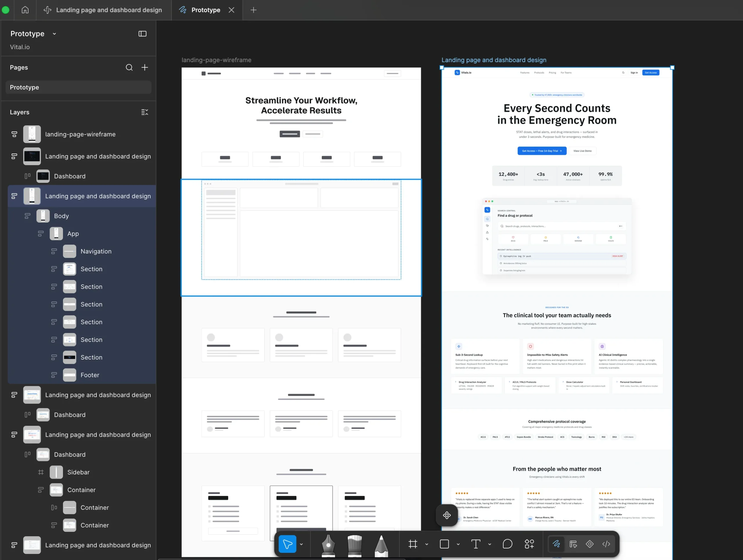The height and width of the screenshot is (560, 743).
Task: Select the Body layer
Action: (x=62, y=216)
